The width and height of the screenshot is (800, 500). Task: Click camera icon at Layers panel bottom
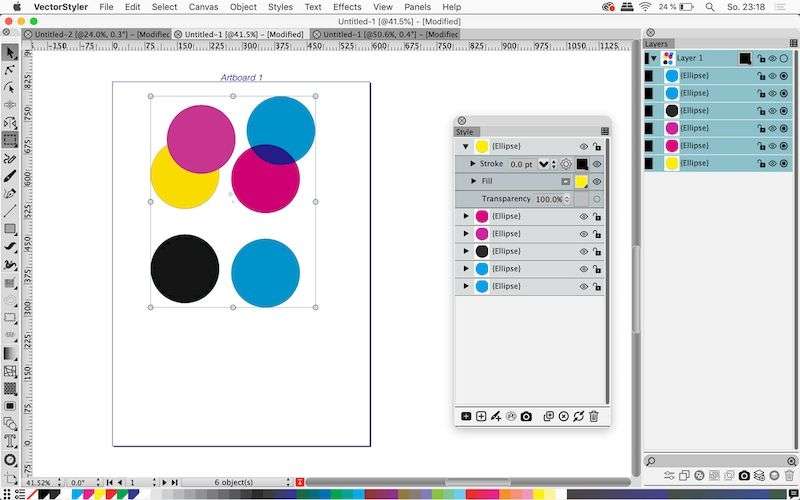tap(744, 476)
